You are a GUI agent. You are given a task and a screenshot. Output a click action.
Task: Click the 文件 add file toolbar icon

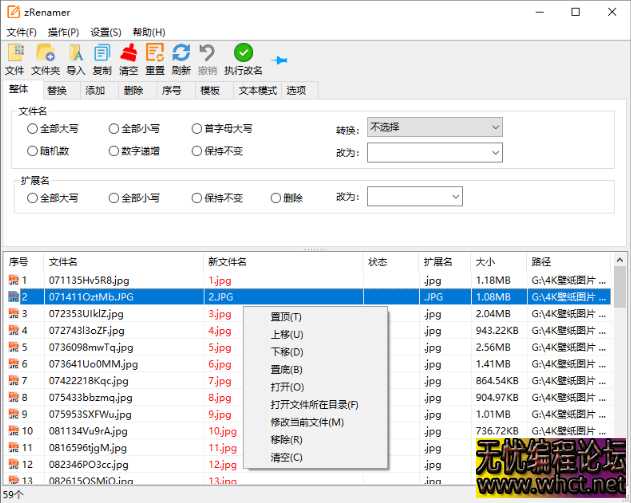[x=15, y=54]
